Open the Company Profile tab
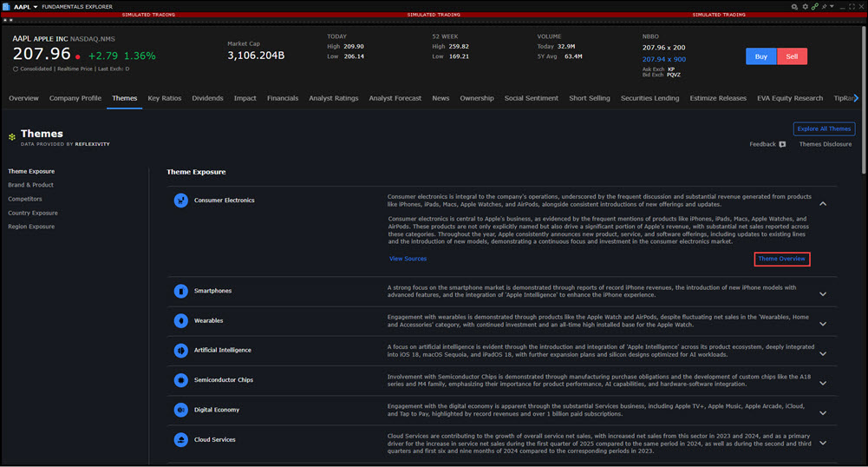Image resolution: width=868 pixels, height=467 pixels. [x=75, y=98]
